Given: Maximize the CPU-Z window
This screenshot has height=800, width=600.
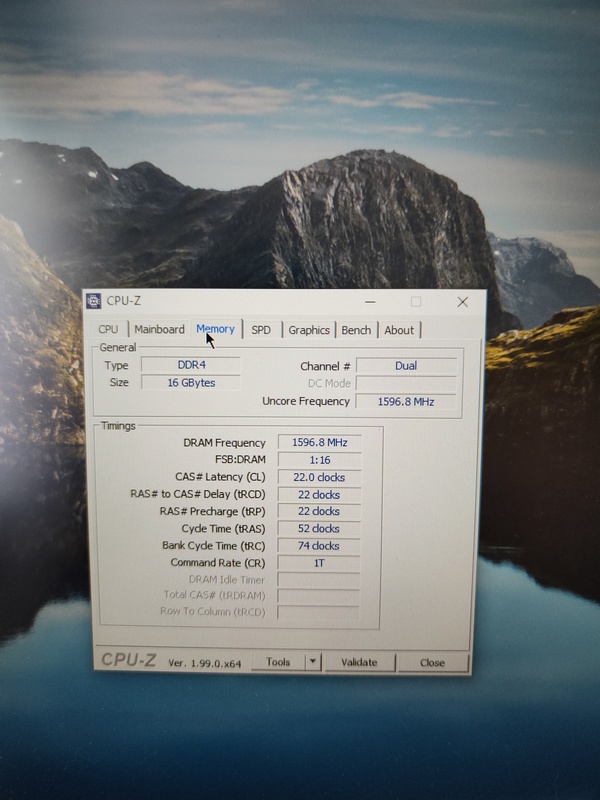Looking at the screenshot, I should pos(416,301).
